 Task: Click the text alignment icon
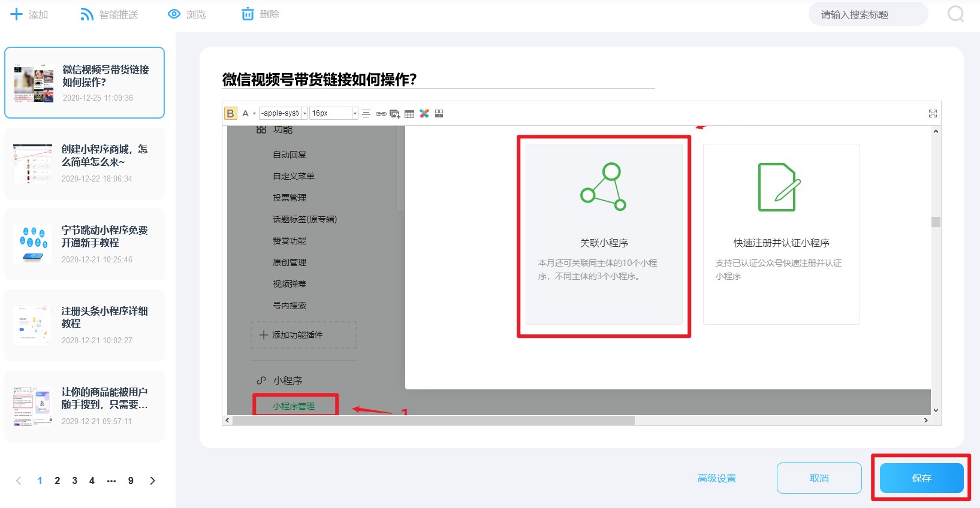366,113
